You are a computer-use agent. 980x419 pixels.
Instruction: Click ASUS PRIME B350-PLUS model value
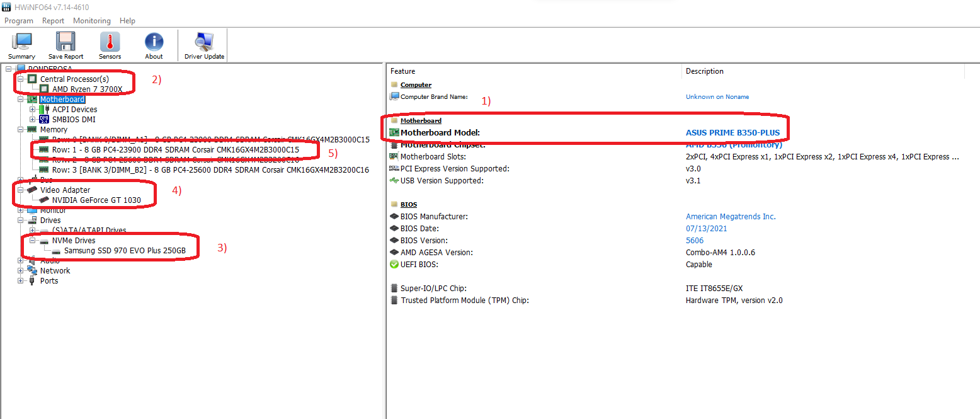(x=732, y=133)
